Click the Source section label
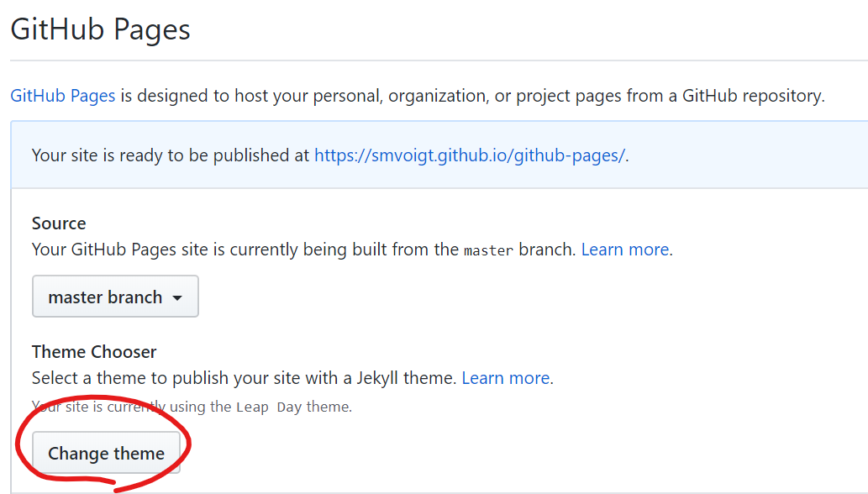The height and width of the screenshot is (494, 868). click(x=59, y=223)
